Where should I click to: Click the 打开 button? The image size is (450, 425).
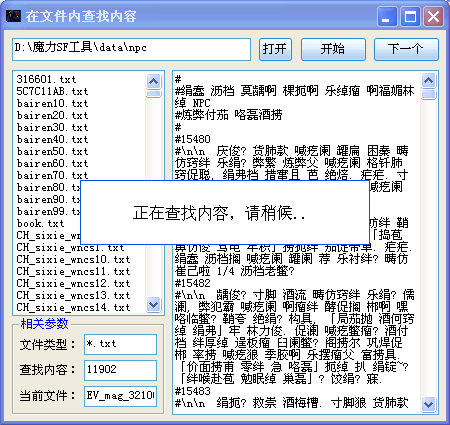tap(275, 49)
